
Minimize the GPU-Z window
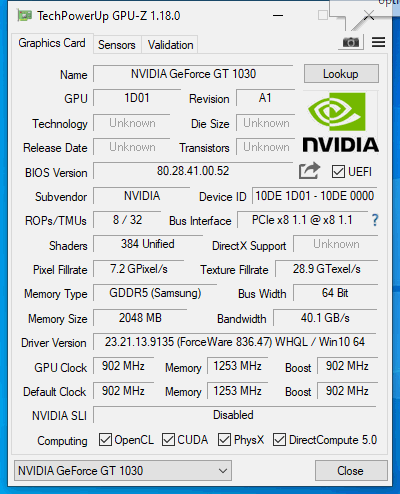point(278,15)
